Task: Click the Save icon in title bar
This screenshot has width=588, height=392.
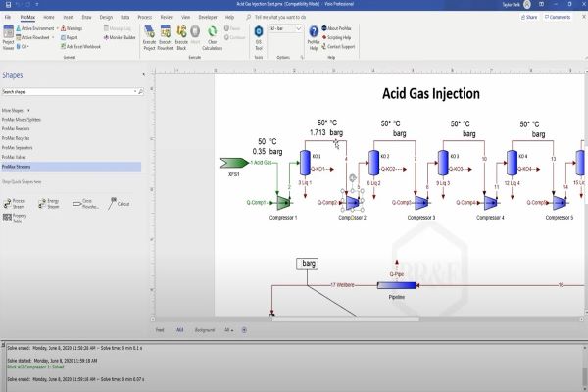Action: 8,5
